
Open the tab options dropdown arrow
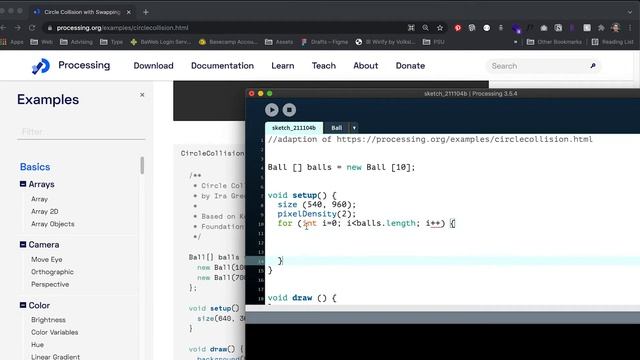tap(354, 128)
